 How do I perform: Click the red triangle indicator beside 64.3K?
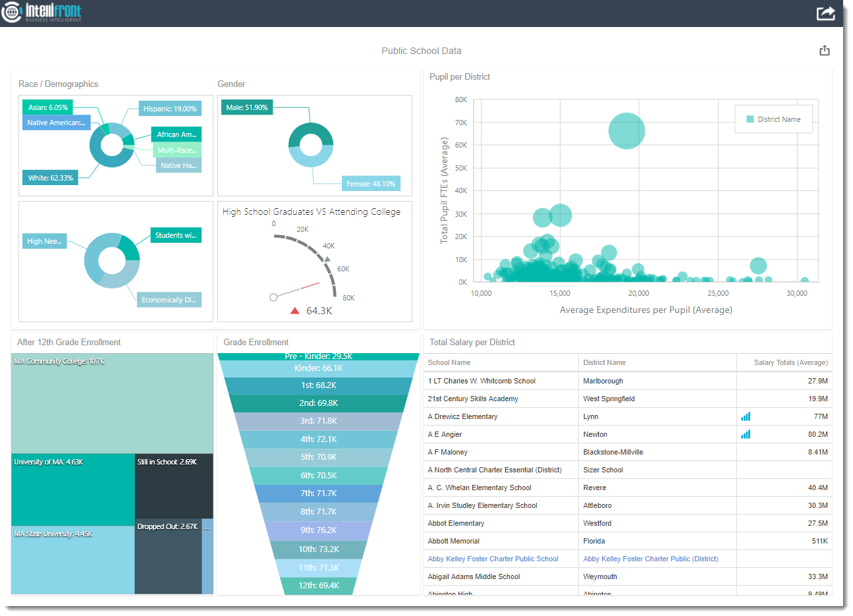(295, 311)
